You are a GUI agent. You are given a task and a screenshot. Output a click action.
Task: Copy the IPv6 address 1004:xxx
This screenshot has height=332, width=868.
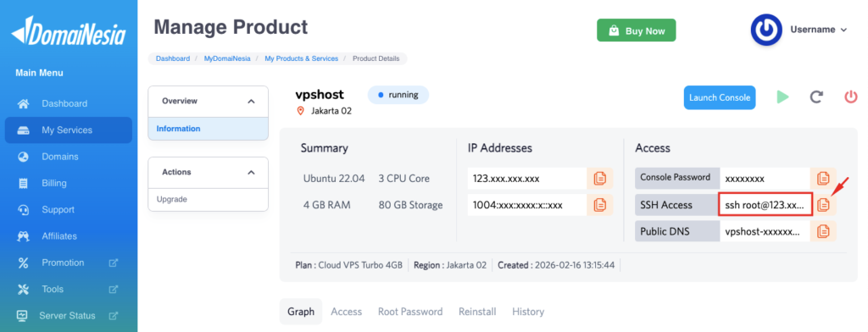(x=600, y=205)
